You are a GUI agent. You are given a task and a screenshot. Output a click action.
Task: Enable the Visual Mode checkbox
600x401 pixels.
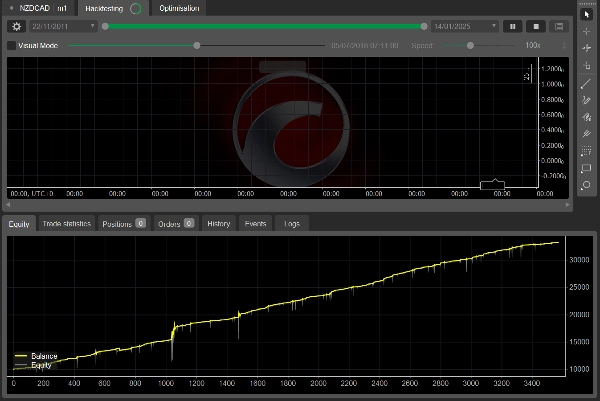(x=11, y=46)
